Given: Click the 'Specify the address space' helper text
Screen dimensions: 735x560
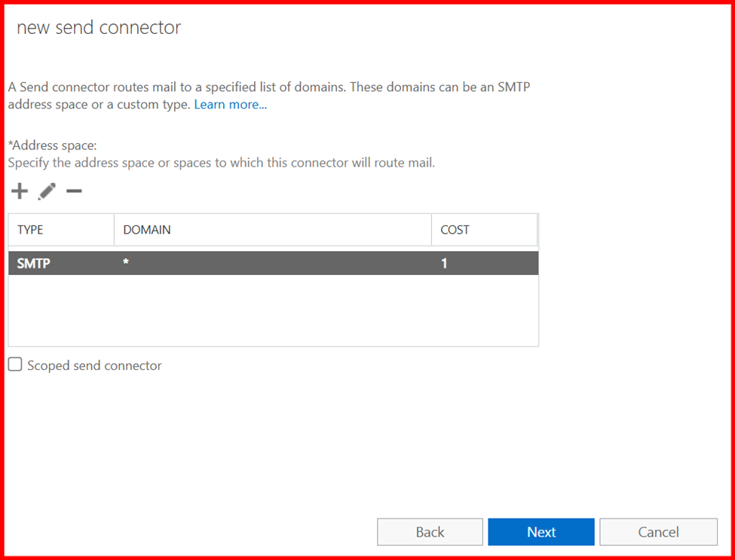Looking at the screenshot, I should tap(221, 162).
